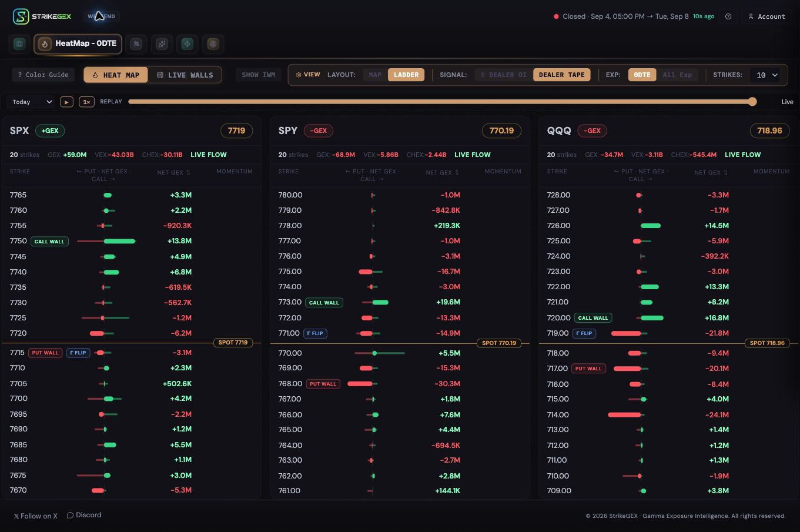The image size is (800, 532).
Task: Click the SPX +GEX badge
Action: click(50, 131)
